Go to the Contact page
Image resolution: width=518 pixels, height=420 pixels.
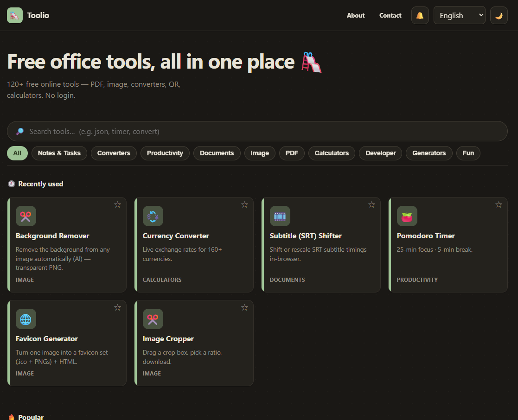(390, 15)
